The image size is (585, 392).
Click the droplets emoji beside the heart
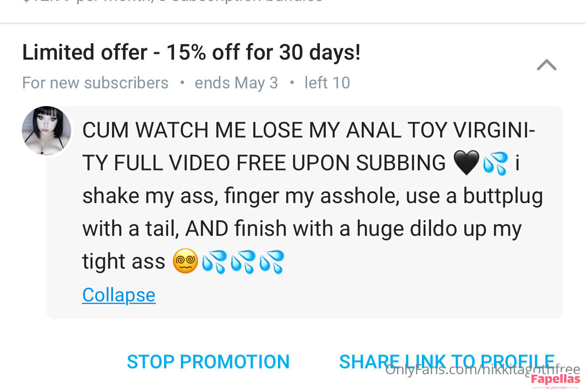click(495, 163)
